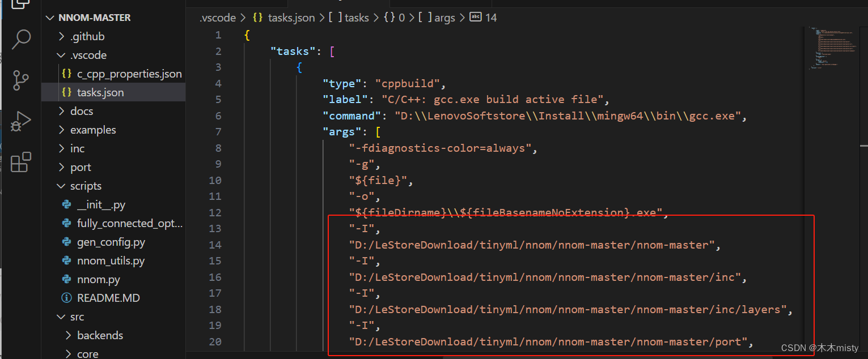This screenshot has width=868, height=359.
Task: Open the Source Control view
Action: pyautogui.click(x=21, y=81)
